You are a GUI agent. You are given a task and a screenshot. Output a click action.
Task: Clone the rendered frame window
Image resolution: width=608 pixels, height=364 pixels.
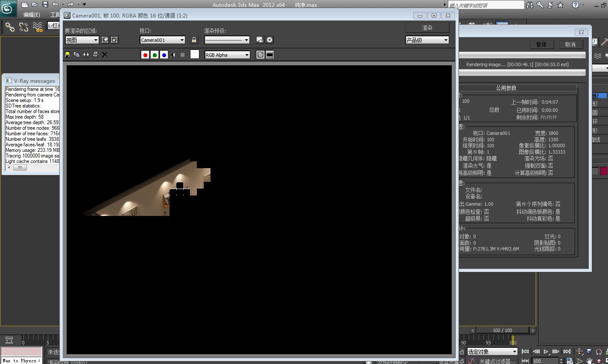tap(86, 55)
